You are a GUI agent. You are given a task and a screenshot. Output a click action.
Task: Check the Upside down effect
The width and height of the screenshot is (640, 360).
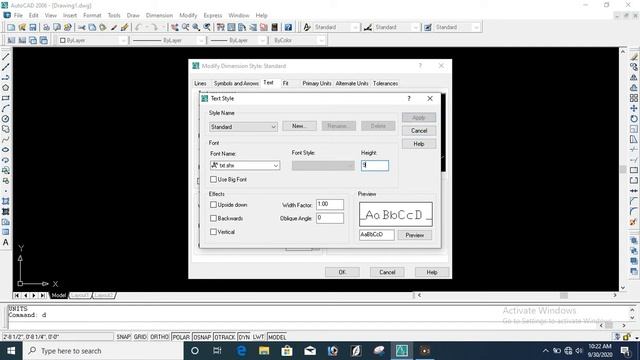pos(213,204)
